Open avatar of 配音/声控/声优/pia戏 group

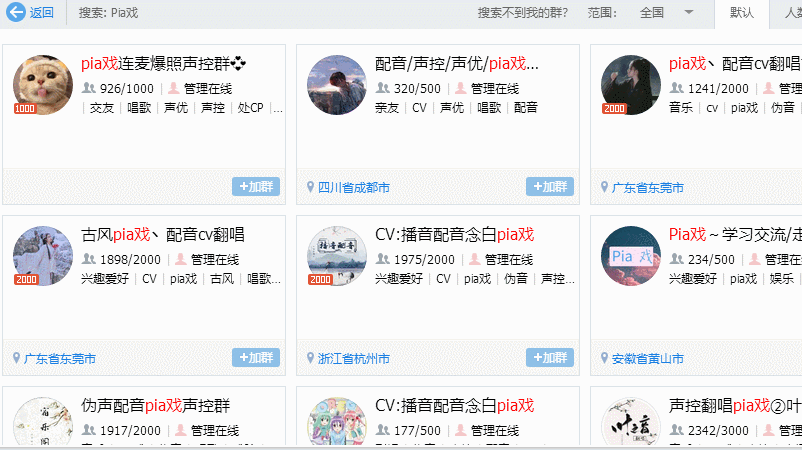click(337, 85)
